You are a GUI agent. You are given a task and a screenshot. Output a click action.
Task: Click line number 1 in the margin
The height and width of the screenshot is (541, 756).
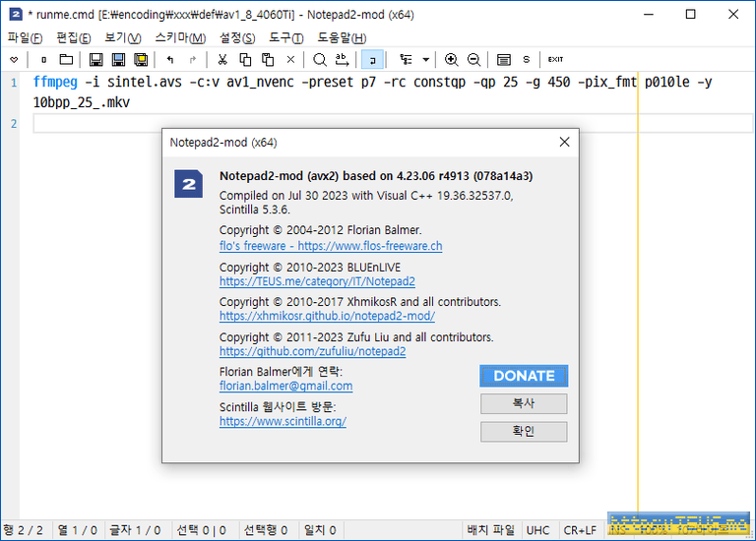point(14,83)
